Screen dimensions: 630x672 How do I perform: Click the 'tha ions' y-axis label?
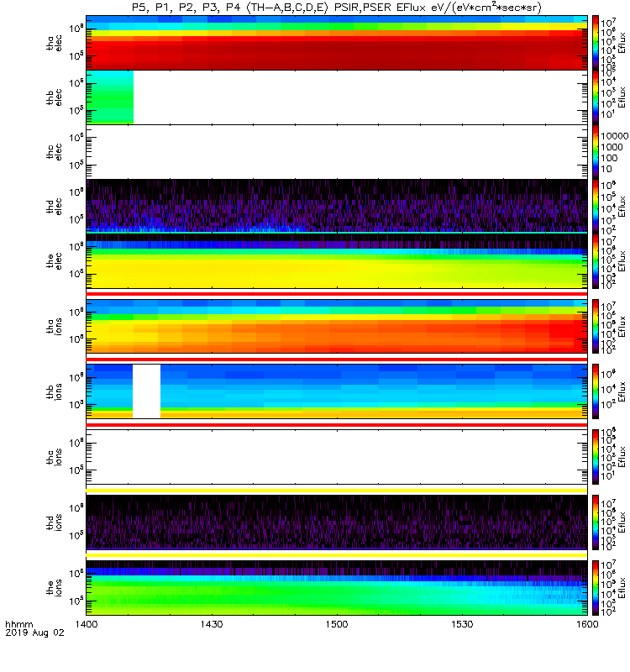[x=55, y=326]
